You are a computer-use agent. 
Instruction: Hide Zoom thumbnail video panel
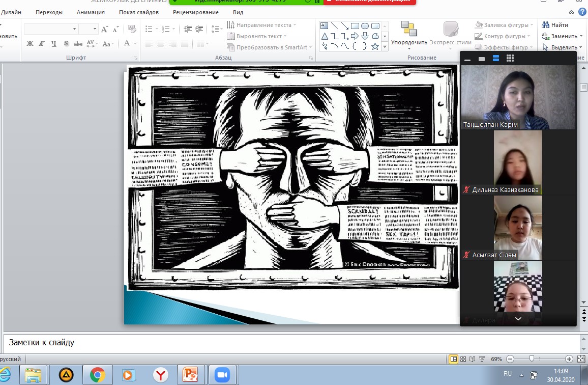click(x=467, y=59)
